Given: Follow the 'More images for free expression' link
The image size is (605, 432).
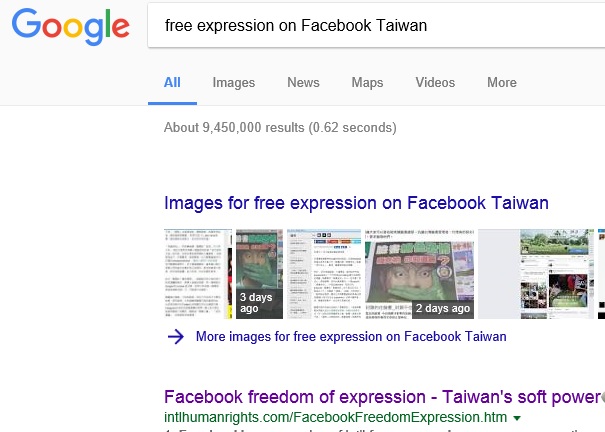Looking at the screenshot, I should pos(351,337).
